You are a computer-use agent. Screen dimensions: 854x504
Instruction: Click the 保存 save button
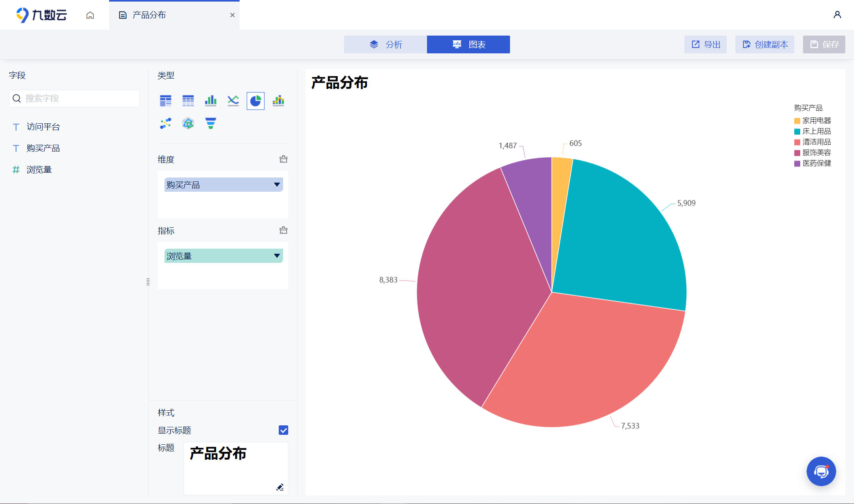pos(824,44)
